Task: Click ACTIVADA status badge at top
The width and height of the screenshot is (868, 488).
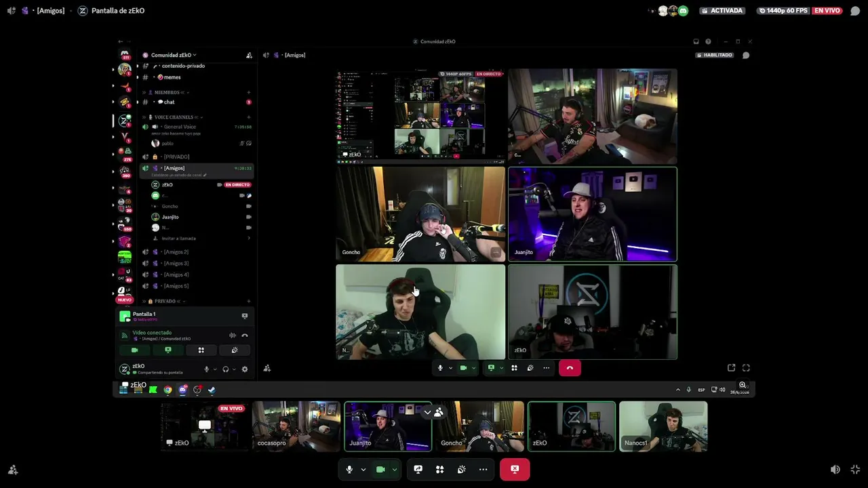Action: pyautogui.click(x=723, y=11)
